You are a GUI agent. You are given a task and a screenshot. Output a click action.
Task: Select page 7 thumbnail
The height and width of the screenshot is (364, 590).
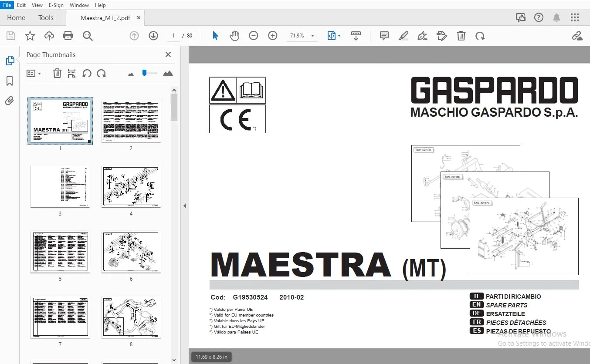click(x=60, y=317)
